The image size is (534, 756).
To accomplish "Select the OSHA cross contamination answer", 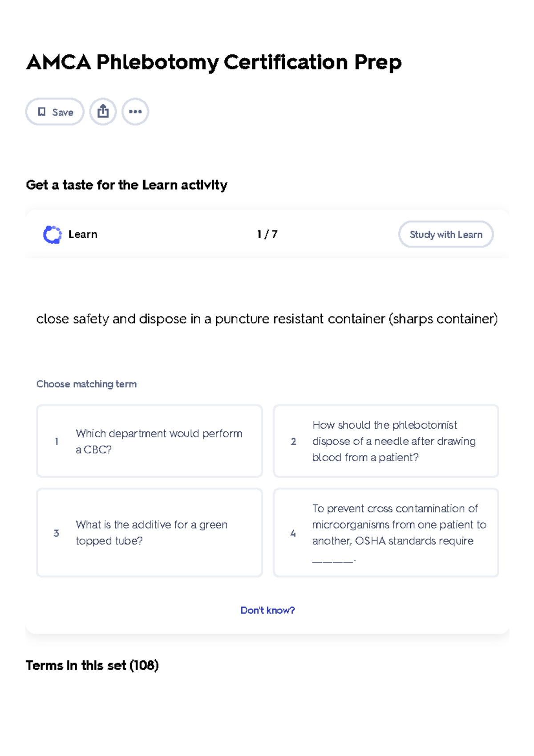I will click(x=386, y=532).
